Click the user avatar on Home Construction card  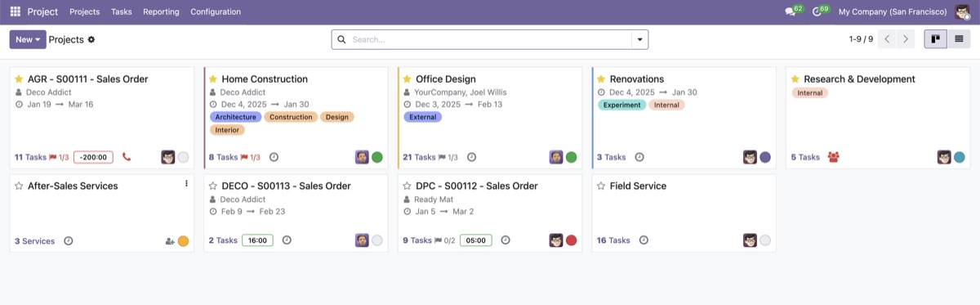click(x=362, y=157)
